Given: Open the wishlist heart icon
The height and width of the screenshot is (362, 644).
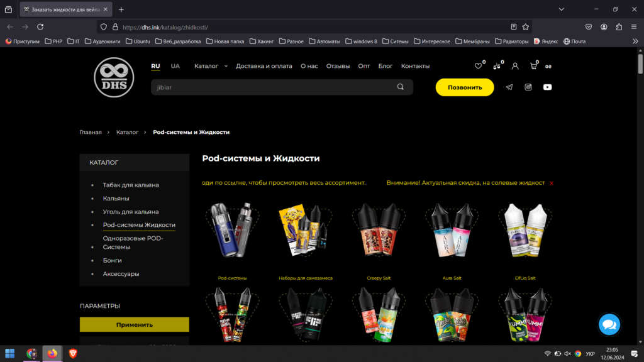Looking at the screenshot, I should coord(478,66).
